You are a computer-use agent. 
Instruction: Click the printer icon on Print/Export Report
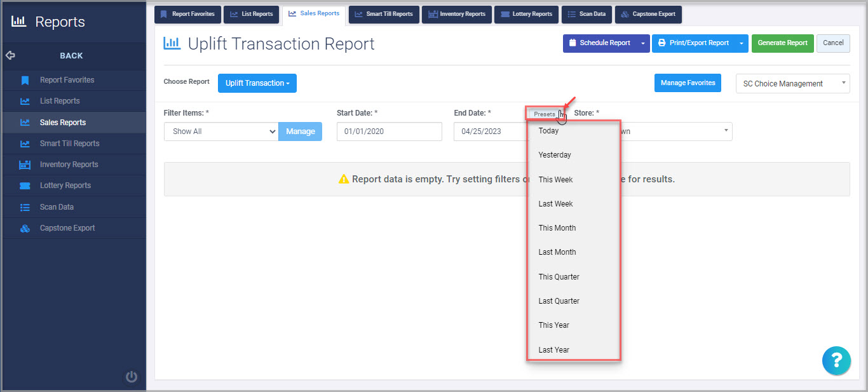[x=663, y=43]
